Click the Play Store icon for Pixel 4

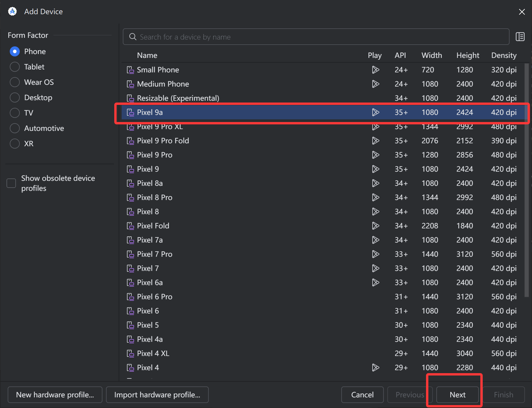click(376, 368)
